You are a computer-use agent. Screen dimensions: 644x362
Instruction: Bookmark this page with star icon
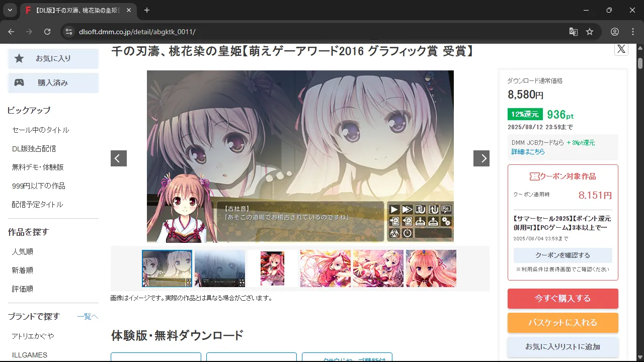pyautogui.click(x=590, y=32)
